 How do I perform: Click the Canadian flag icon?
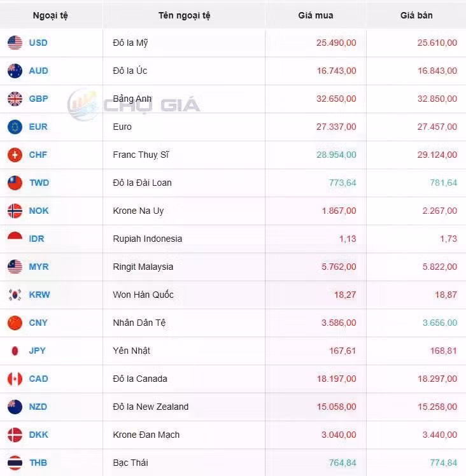pos(15,379)
